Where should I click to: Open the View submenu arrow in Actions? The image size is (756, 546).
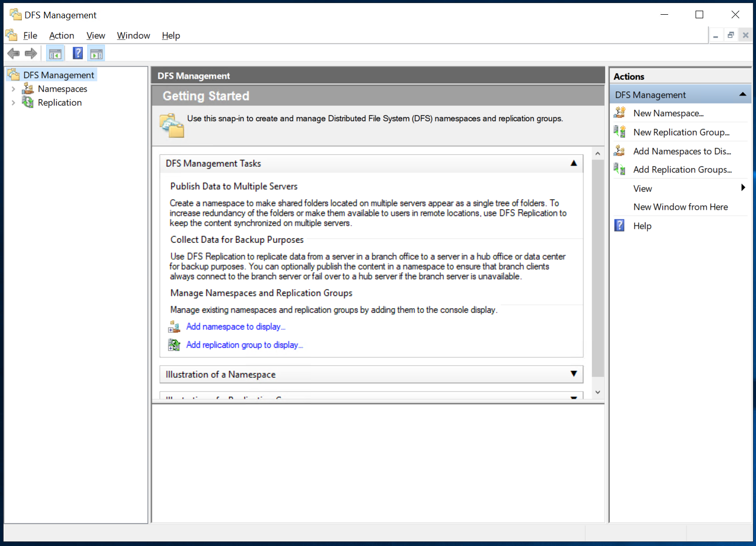coord(743,188)
